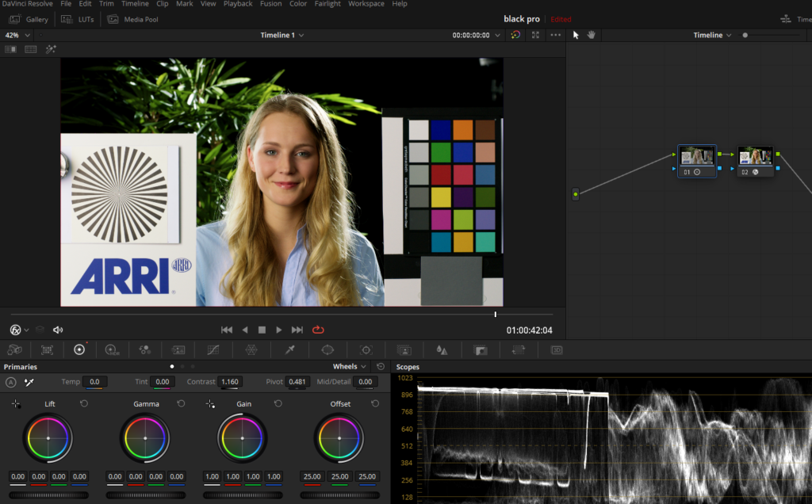This screenshot has width=812, height=504.
Task: Open the LUTs browser
Action: click(78, 19)
